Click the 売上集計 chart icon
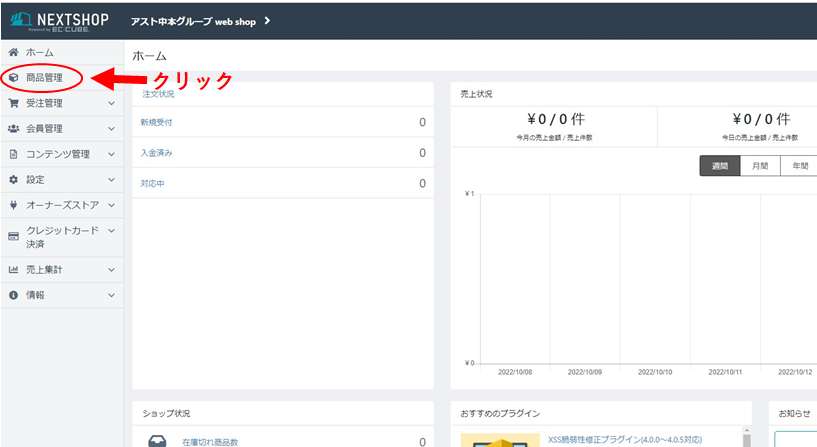This screenshot has height=447, width=817. (13, 269)
